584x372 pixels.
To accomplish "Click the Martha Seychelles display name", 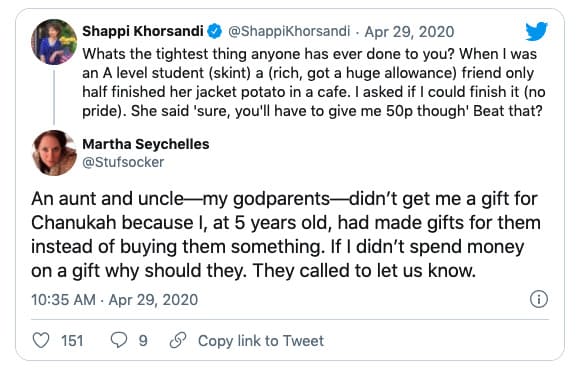I will click(x=146, y=144).
